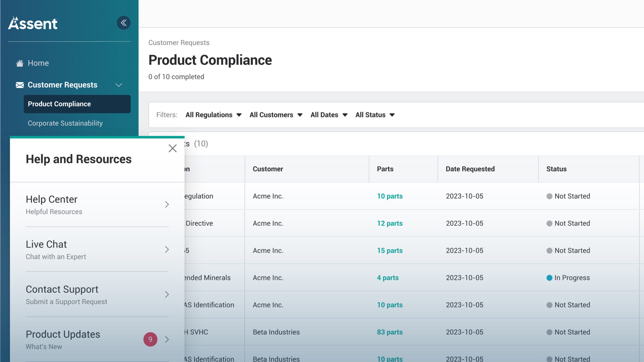
Task: Open the All Dates filter dropdown
Action: point(329,115)
